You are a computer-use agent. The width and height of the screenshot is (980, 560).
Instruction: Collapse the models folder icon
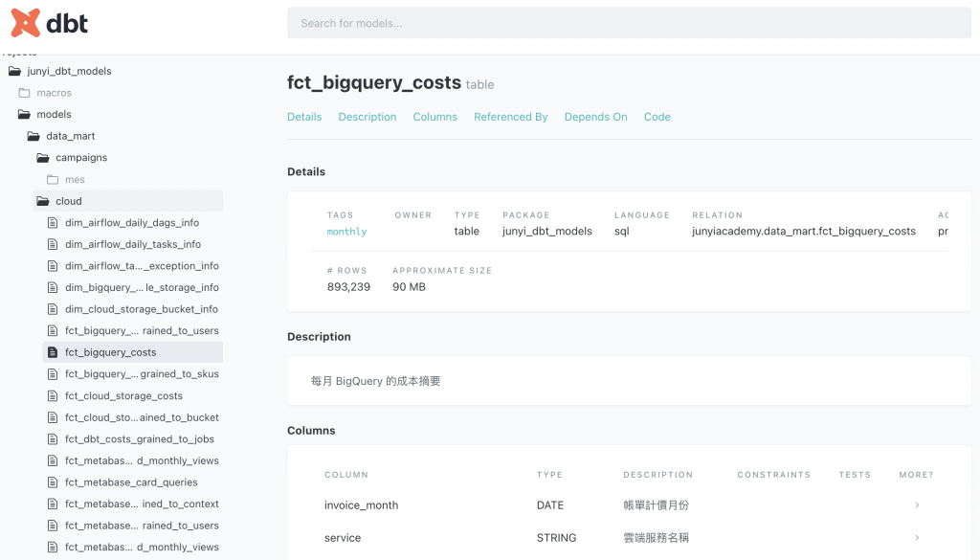[24, 114]
